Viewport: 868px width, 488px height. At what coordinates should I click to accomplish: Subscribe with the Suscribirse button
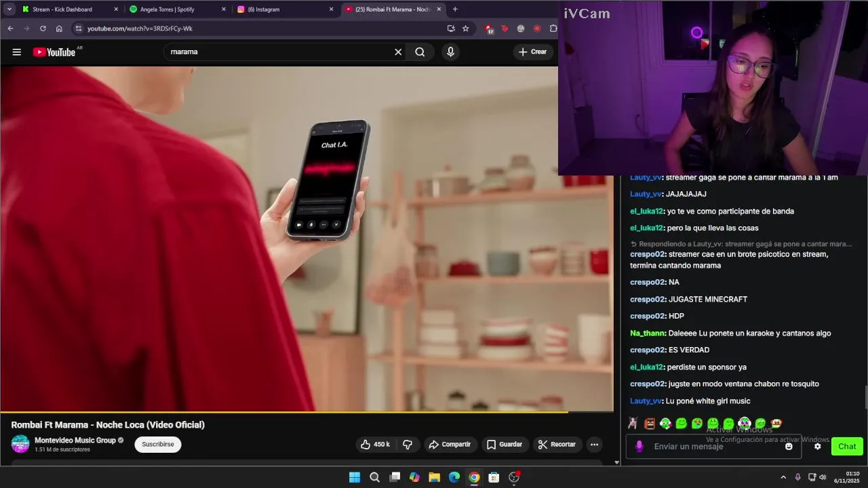(x=158, y=445)
